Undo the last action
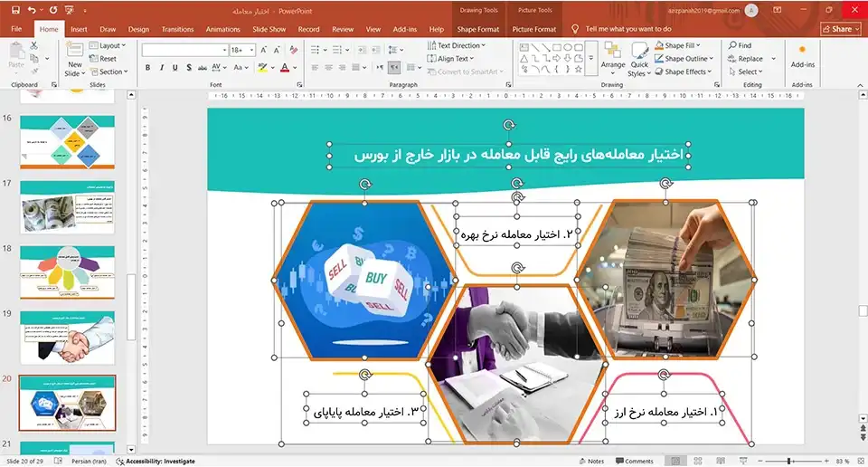This screenshot has width=868, height=467. coord(32,10)
